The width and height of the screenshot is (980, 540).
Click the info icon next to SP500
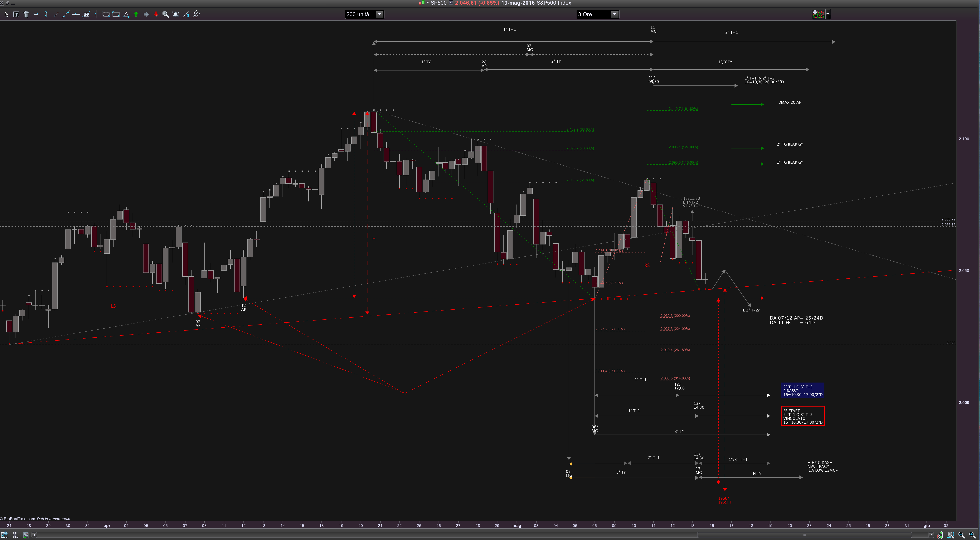451,3
